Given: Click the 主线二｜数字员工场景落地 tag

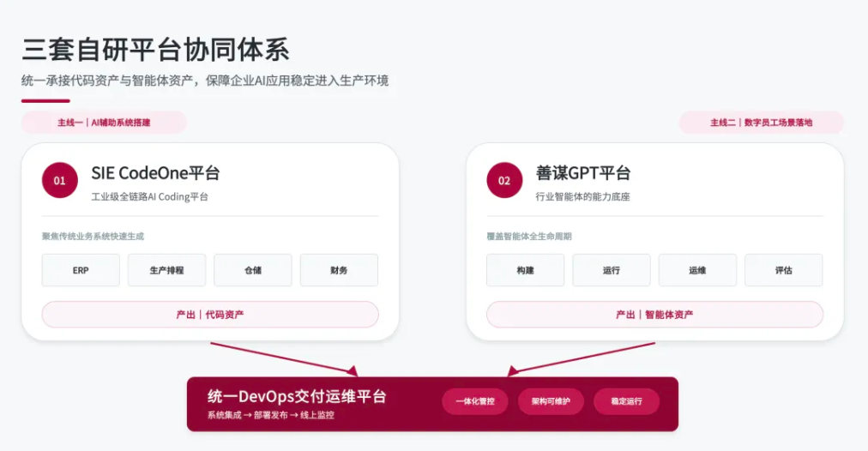Looking at the screenshot, I should pyautogui.click(x=761, y=123).
